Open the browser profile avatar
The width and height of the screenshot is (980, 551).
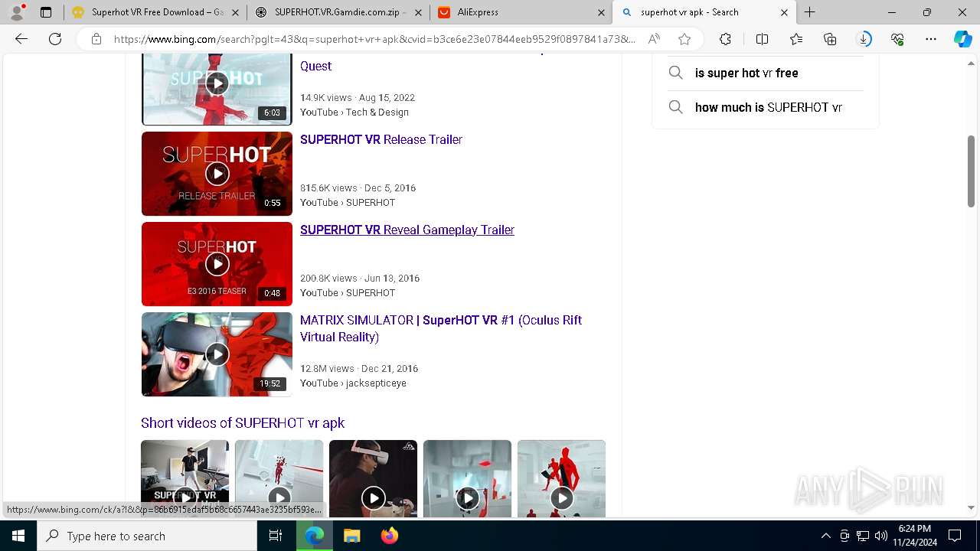pos(17,12)
